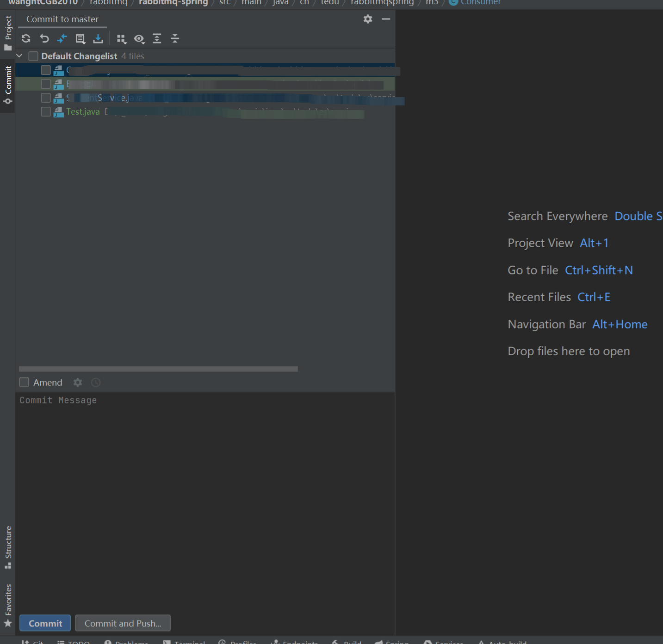Switch to the Commit side tab
The image size is (663, 644).
click(8, 86)
